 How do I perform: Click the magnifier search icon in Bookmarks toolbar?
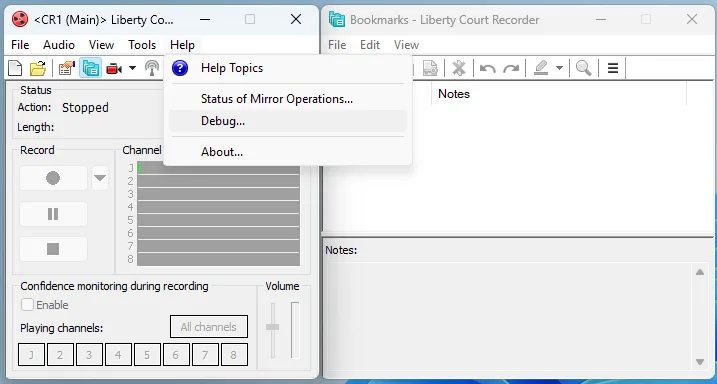tap(583, 69)
